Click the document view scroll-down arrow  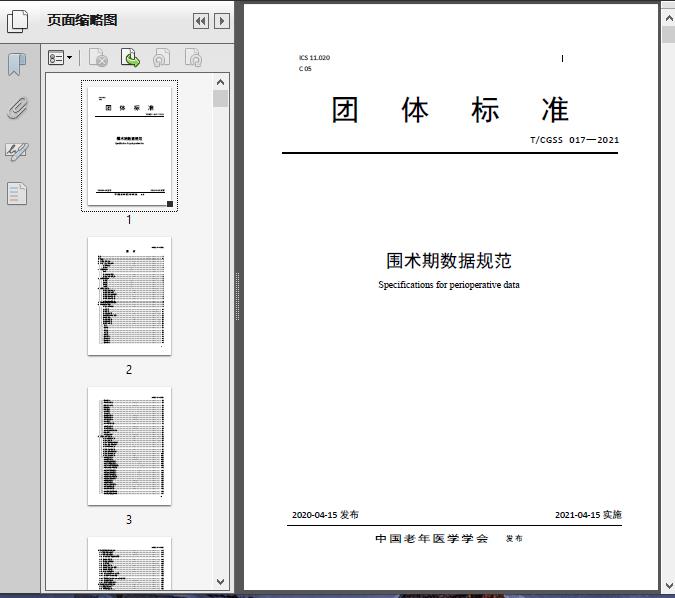(x=669, y=586)
